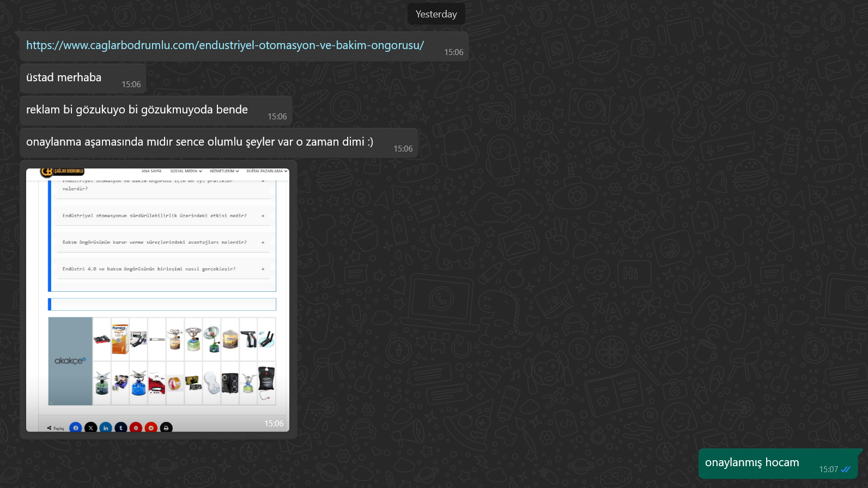
Task: Click the blue double-check read receipt
Action: 846,469
